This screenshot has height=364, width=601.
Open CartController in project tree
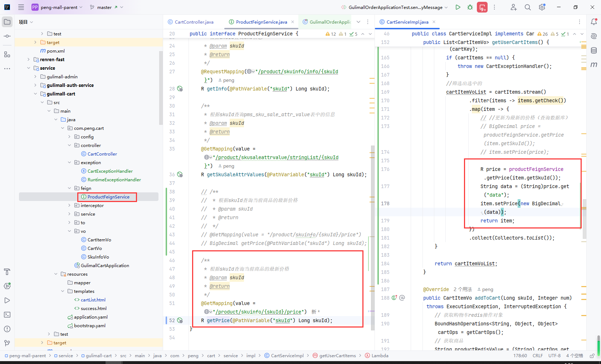(x=102, y=154)
